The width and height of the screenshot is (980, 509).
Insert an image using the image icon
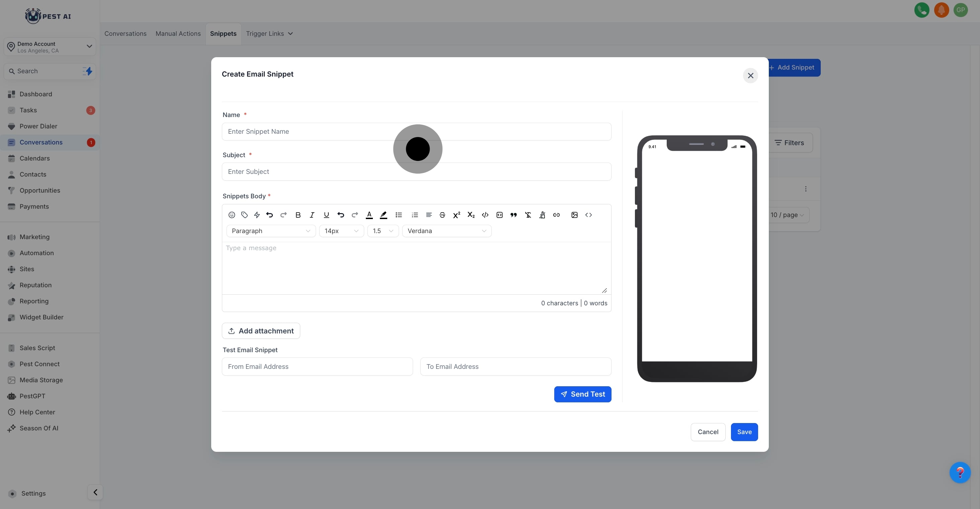(574, 215)
